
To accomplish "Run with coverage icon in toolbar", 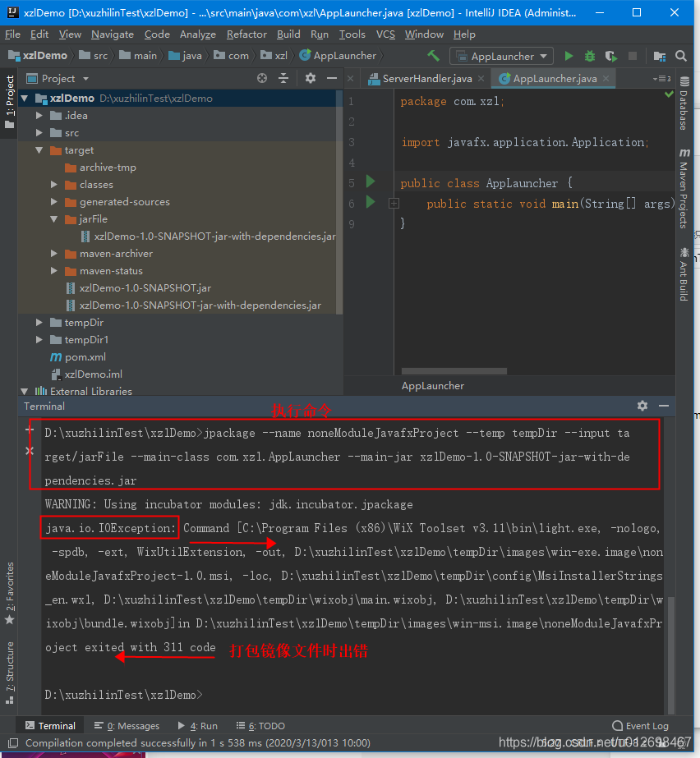I will point(611,56).
